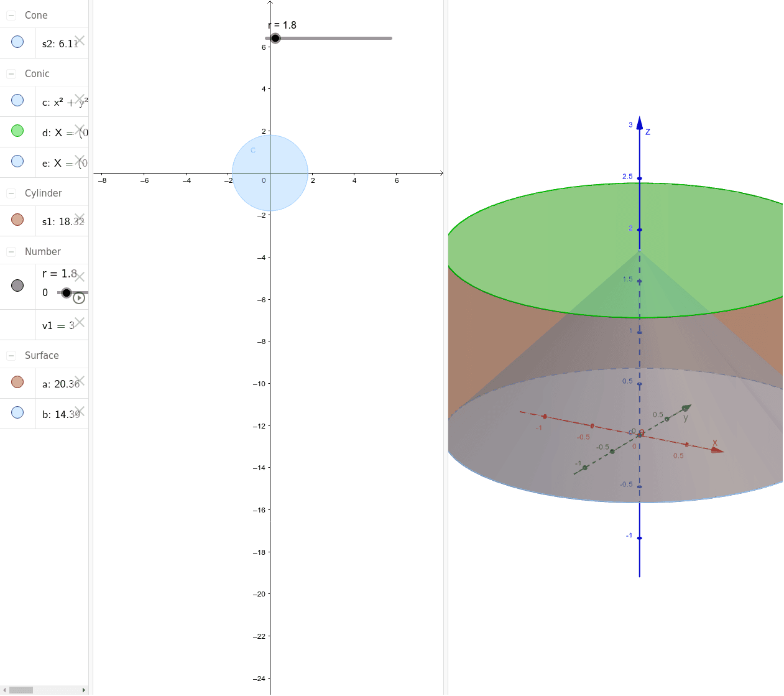Click the algebra panel horizontal scrollbar thumb
The image size is (784, 696).
click(x=21, y=690)
